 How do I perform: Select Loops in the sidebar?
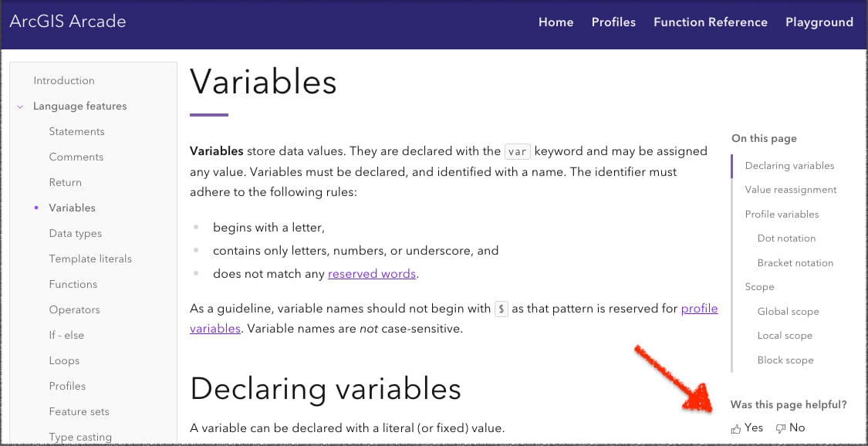64,360
